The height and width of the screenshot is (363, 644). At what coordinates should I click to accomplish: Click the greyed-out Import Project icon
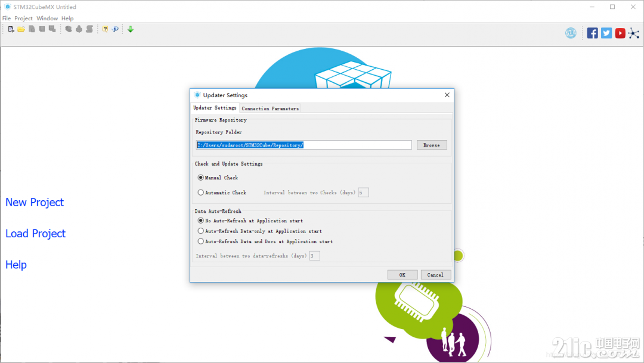32,29
